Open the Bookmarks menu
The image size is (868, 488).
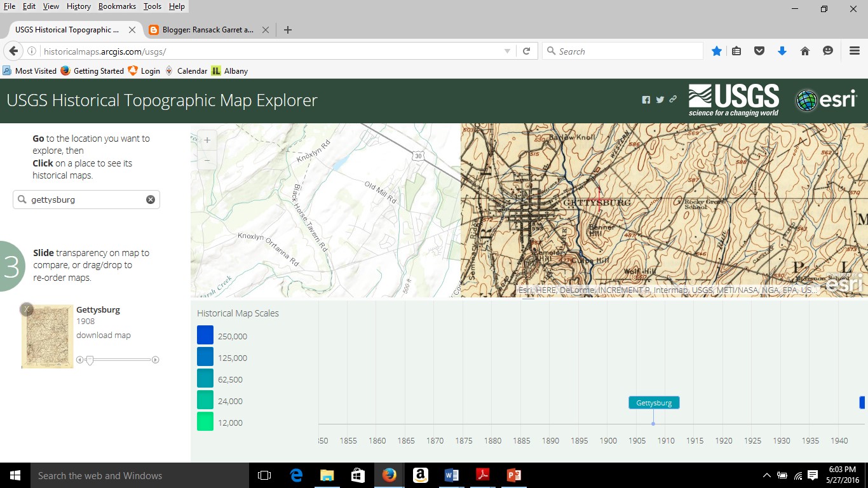coord(117,6)
